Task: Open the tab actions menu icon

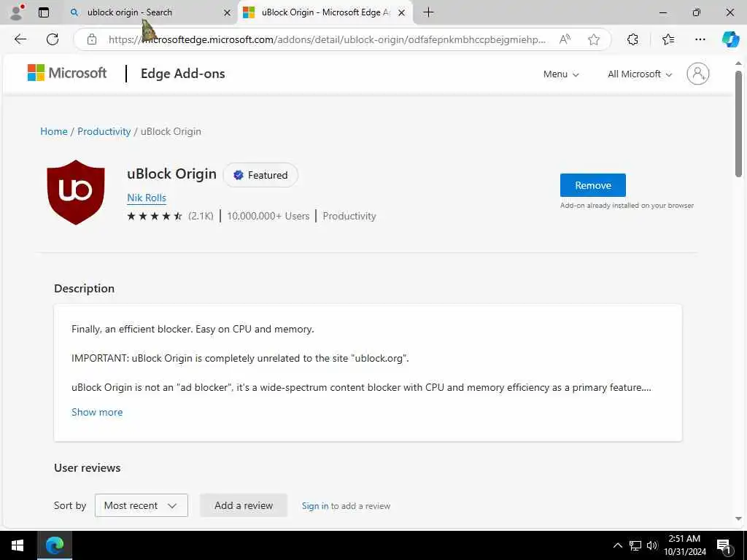Action: tap(43, 12)
